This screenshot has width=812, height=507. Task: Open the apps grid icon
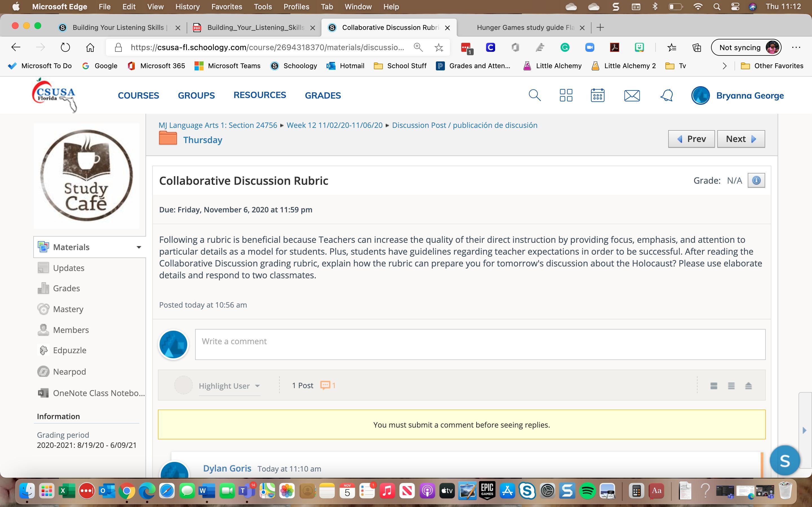[566, 95]
